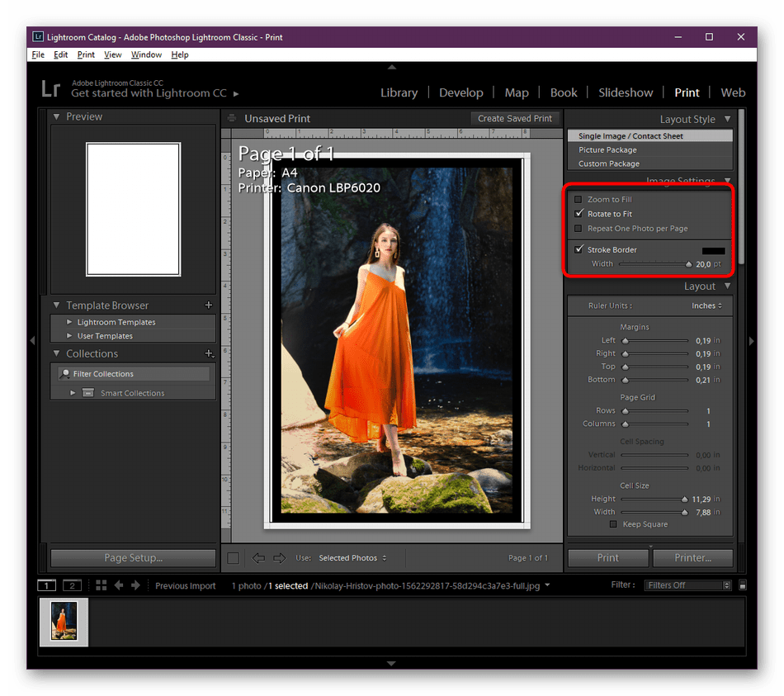This screenshot has width=784, height=696.
Task: Add a new template via Template Browser plus icon
Action: coord(209,305)
